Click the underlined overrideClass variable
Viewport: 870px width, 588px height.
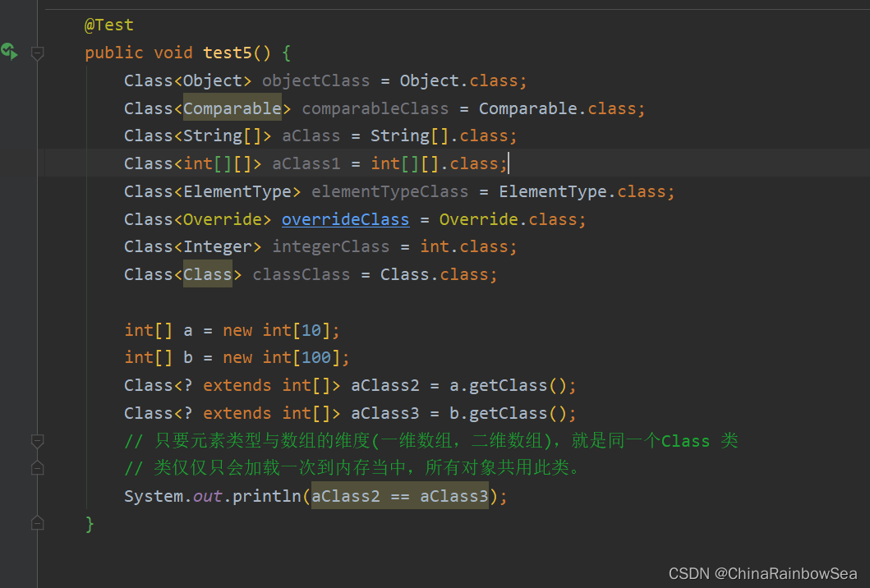[345, 219]
